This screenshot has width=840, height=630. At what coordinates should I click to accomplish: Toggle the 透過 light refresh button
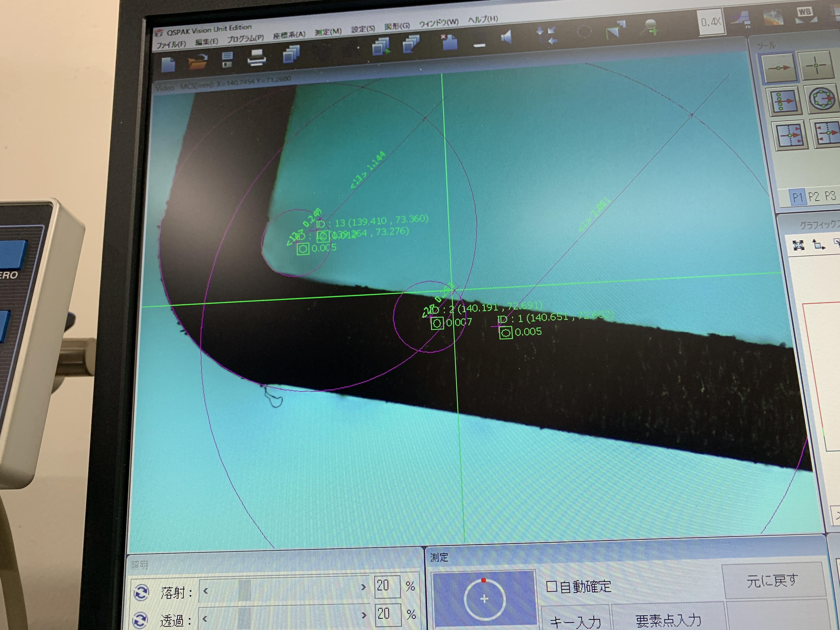(140, 620)
